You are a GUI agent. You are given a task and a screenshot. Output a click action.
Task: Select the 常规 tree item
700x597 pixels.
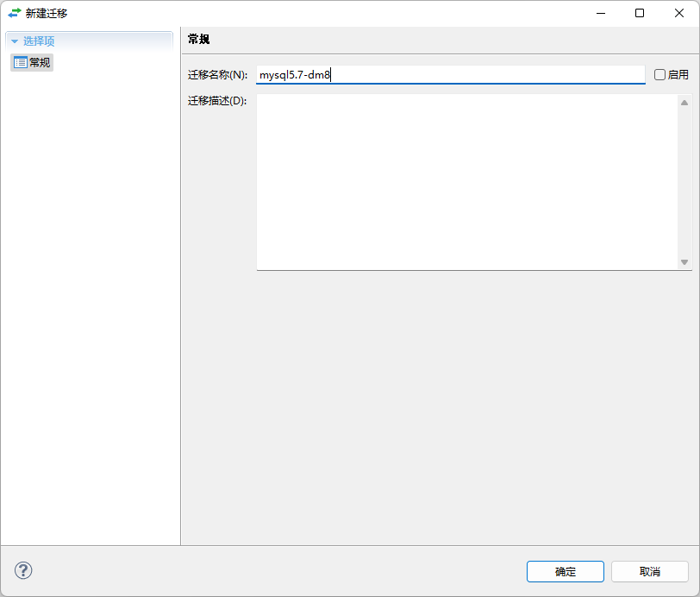[32, 63]
